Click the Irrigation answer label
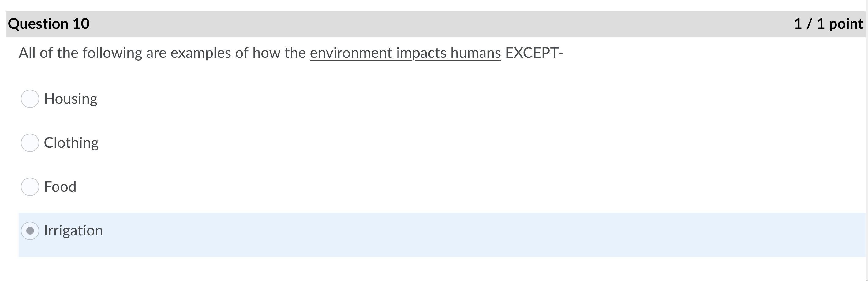 coord(73,231)
